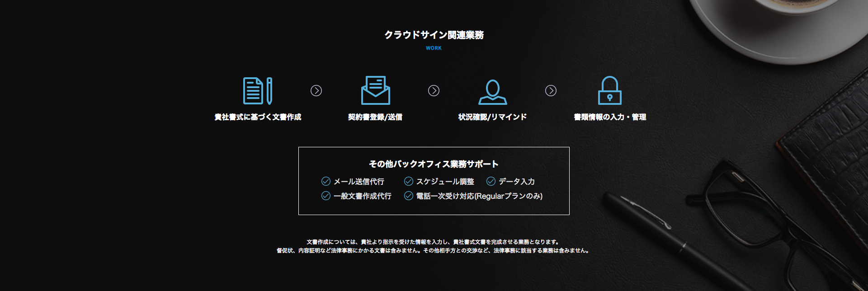868x291 pixels.
Task: Click the 契約書登録/送信 label
Action: [x=375, y=117]
